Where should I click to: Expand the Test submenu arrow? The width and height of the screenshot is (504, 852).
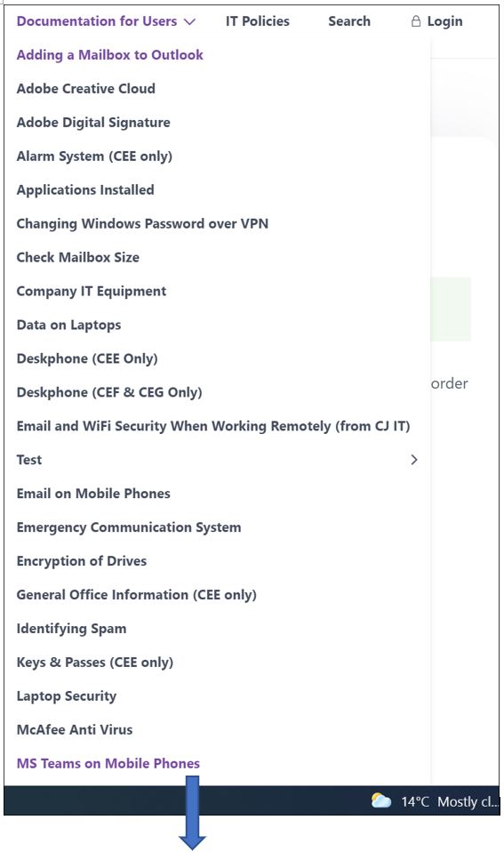(414, 460)
